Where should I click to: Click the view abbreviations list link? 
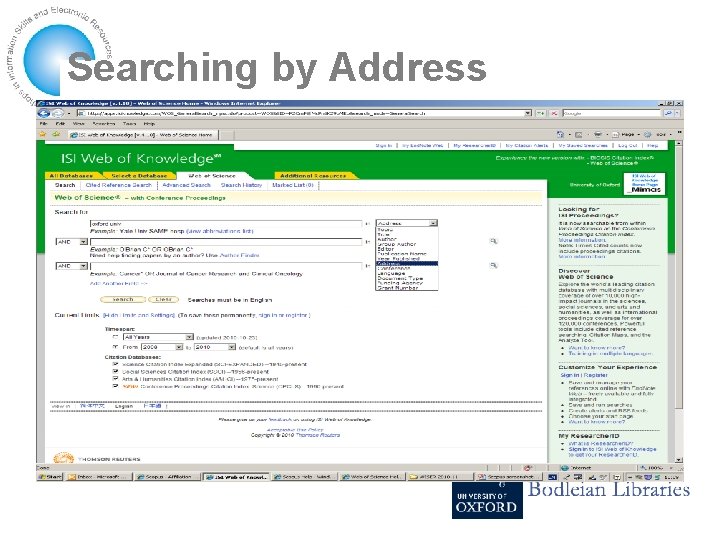click(x=219, y=231)
